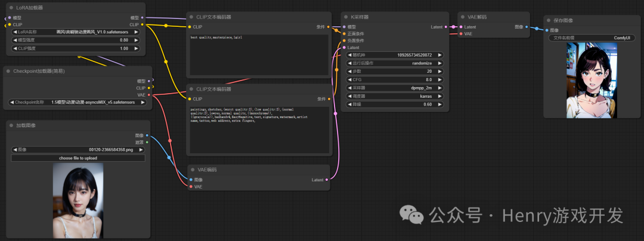This screenshot has height=241, width=644.
Task: Collapse the VAE编码 node via its title dot
Action: click(x=193, y=169)
